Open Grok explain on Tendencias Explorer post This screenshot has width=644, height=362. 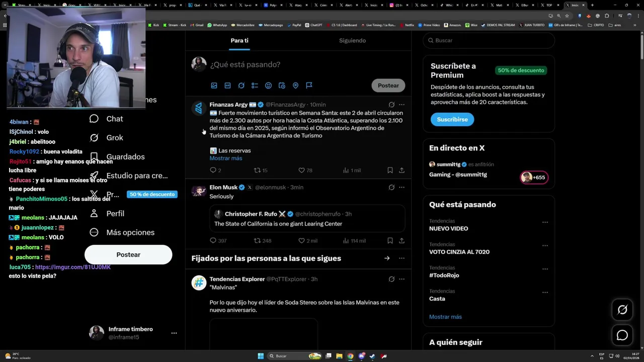391,279
